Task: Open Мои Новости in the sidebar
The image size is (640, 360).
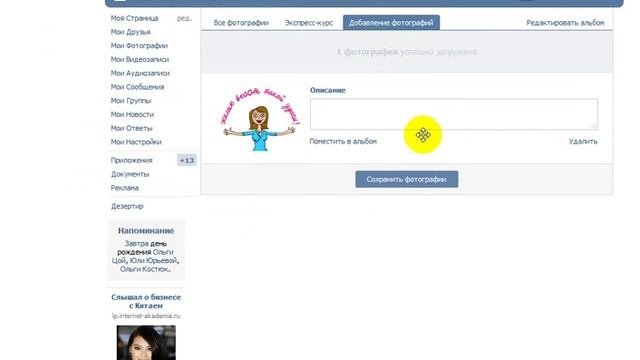Action: 132,115
